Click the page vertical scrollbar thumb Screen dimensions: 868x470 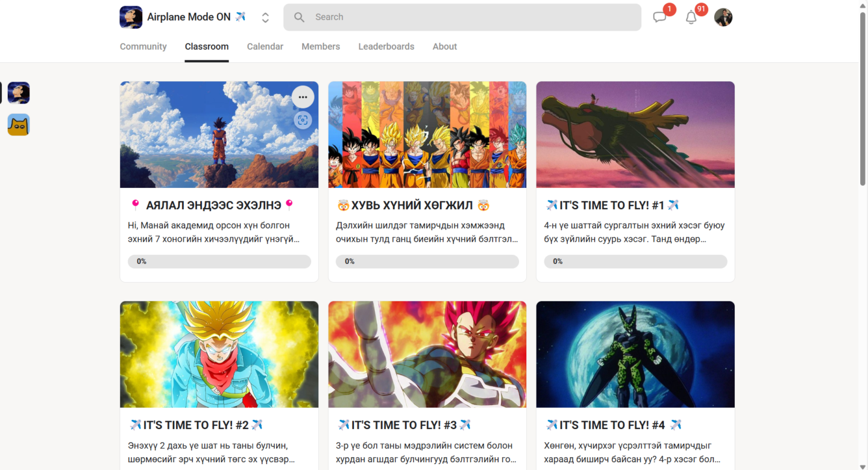point(863,98)
